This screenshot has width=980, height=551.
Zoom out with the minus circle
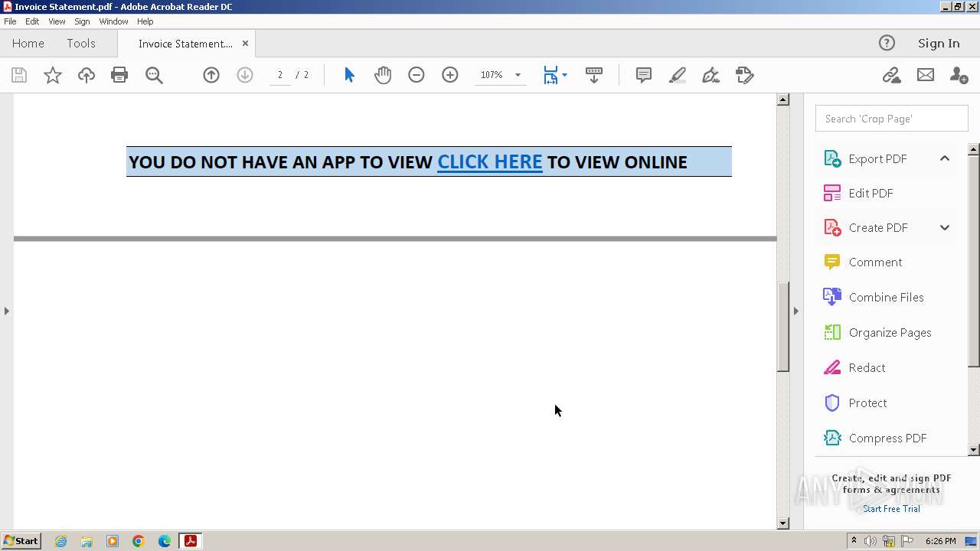tap(416, 75)
